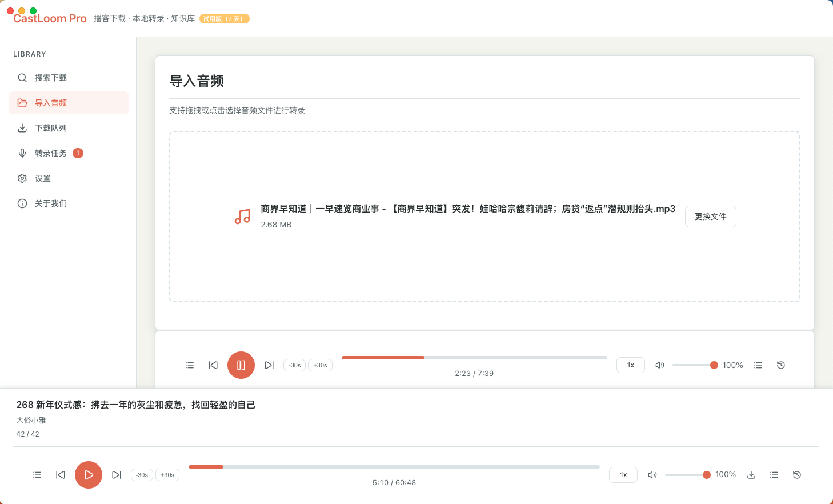Viewport: 833px width, 504px height.
Task: Open 转录任务 with the microphone icon
Action: 22,153
